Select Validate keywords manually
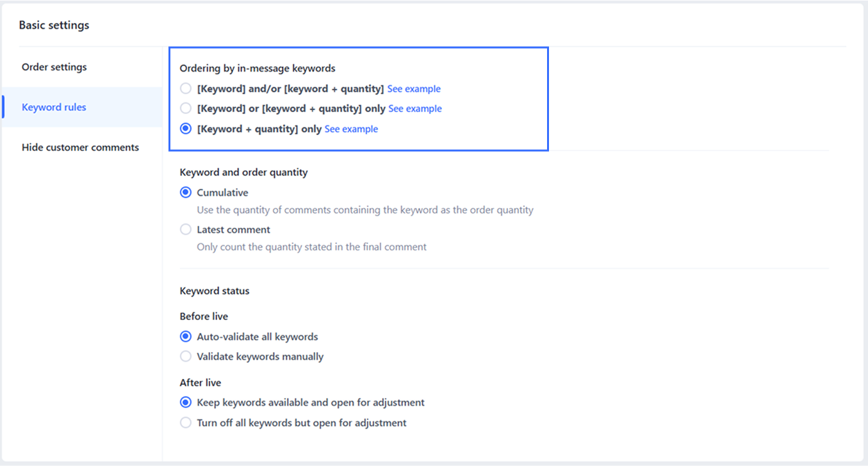868x466 pixels. 186,357
